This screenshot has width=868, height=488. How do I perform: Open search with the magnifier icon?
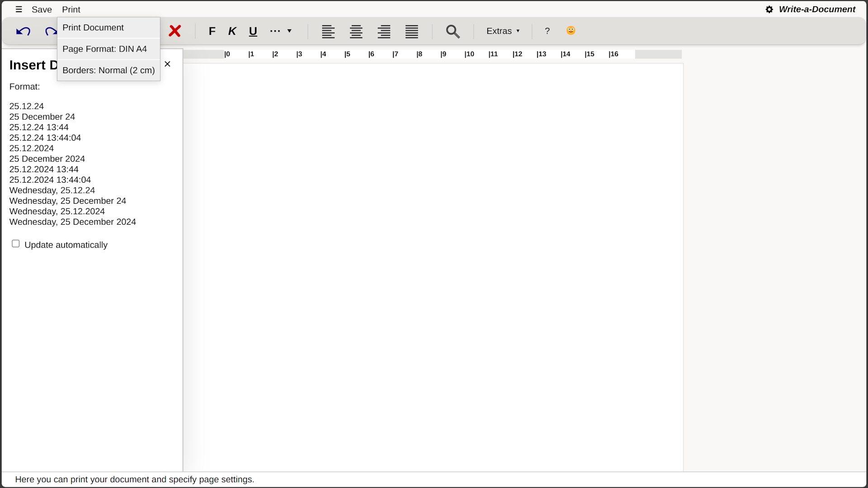pyautogui.click(x=453, y=32)
